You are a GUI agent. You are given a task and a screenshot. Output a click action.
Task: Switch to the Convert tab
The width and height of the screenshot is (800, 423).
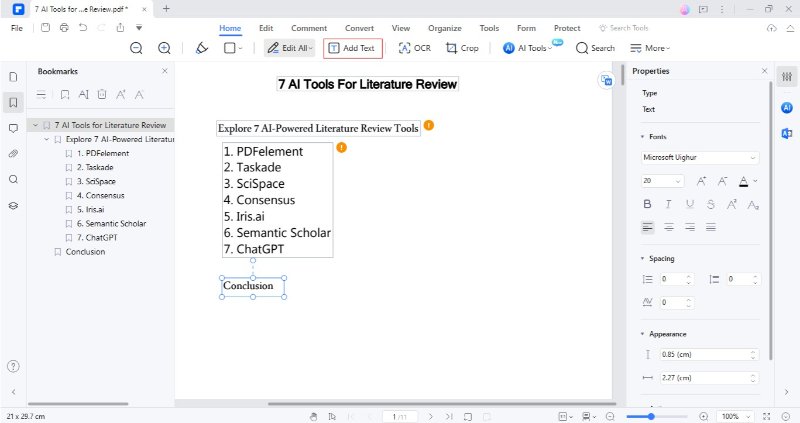(x=359, y=28)
